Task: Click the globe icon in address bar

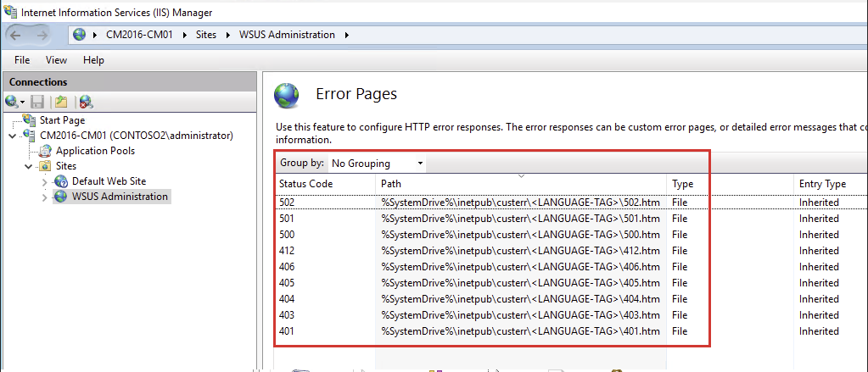Action: pyautogui.click(x=81, y=35)
